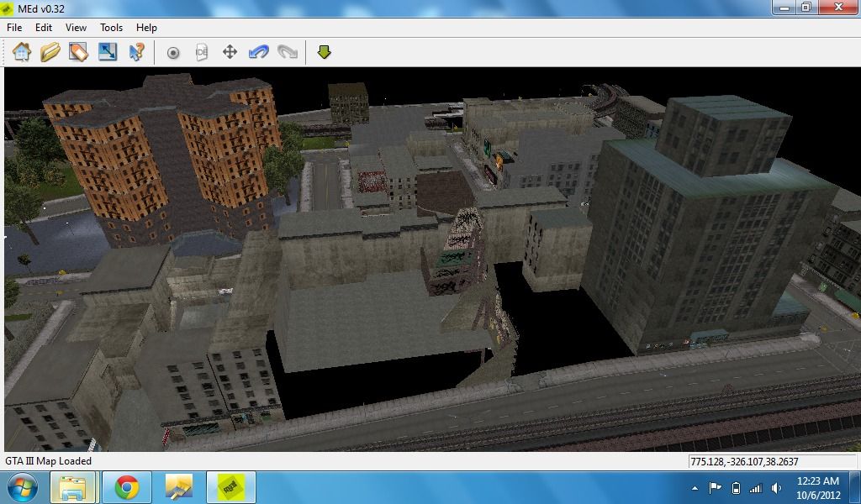861x504 pixels.
Task: Click the Home house toolbar icon
Action: click(x=22, y=52)
